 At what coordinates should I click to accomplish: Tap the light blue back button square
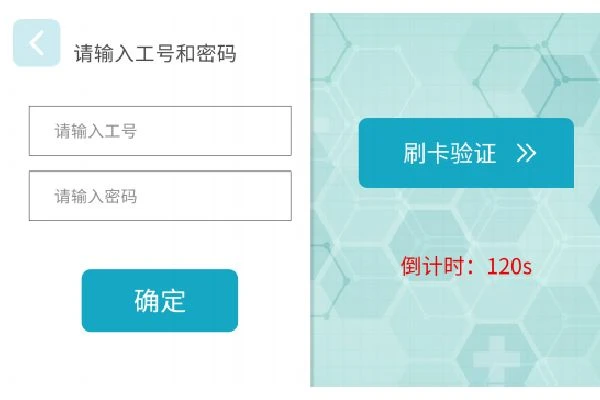[37, 43]
